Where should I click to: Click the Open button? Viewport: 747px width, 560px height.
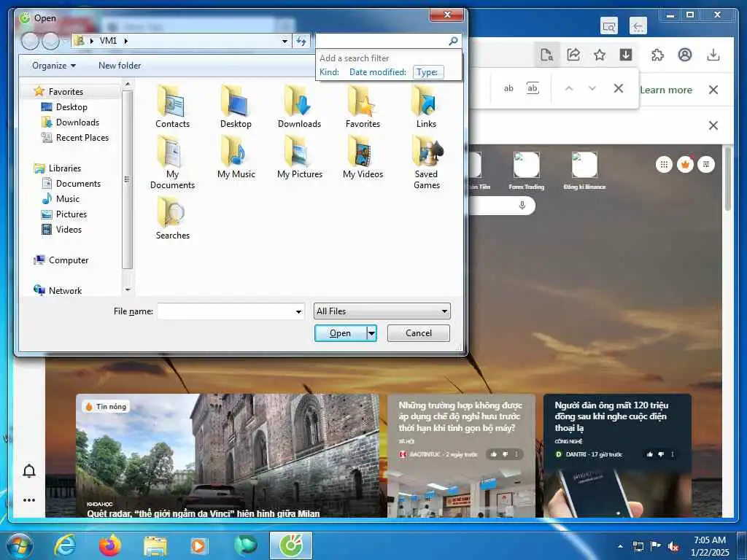pyautogui.click(x=341, y=333)
